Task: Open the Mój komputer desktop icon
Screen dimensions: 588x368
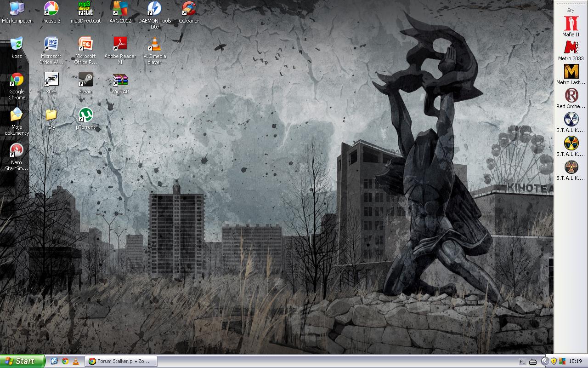Action: [x=17, y=12]
